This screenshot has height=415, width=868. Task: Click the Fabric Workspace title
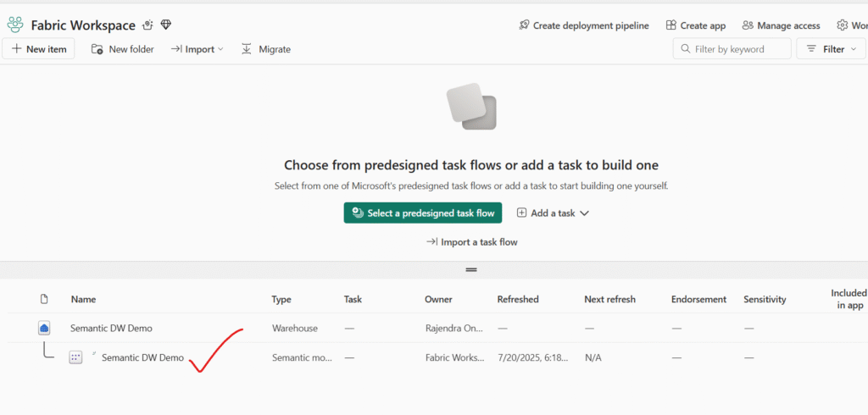tap(83, 25)
